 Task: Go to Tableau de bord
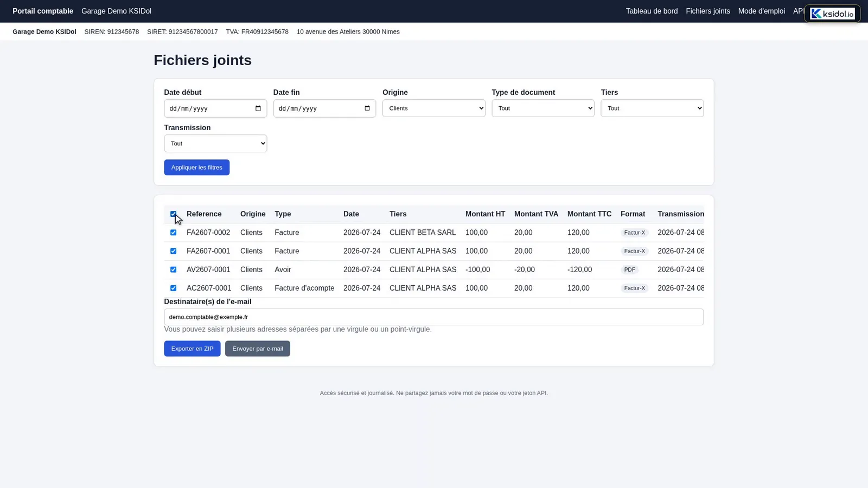[x=652, y=11]
